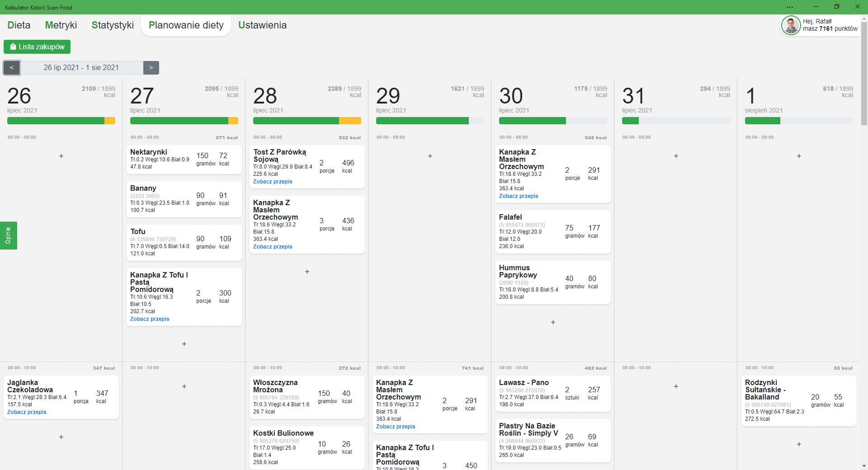Switch to the Dieta tab
Viewport: 868px width, 470px height.
pos(19,25)
